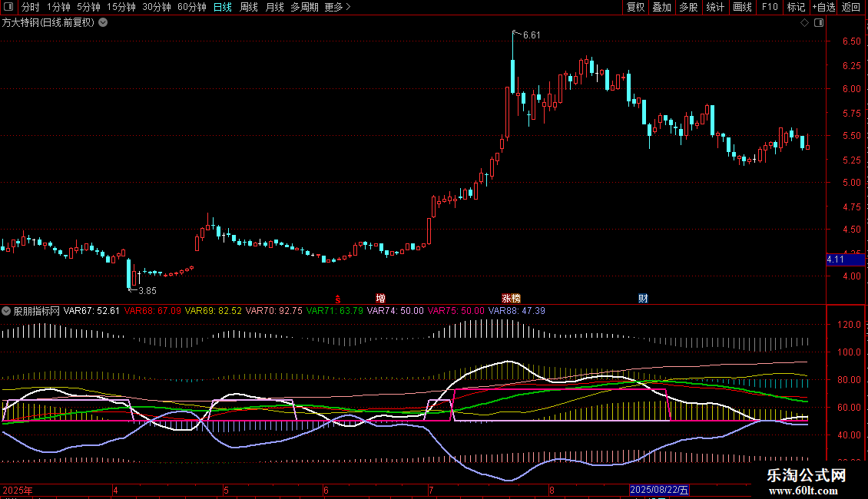Click the '增' event marker on chart

380,299
